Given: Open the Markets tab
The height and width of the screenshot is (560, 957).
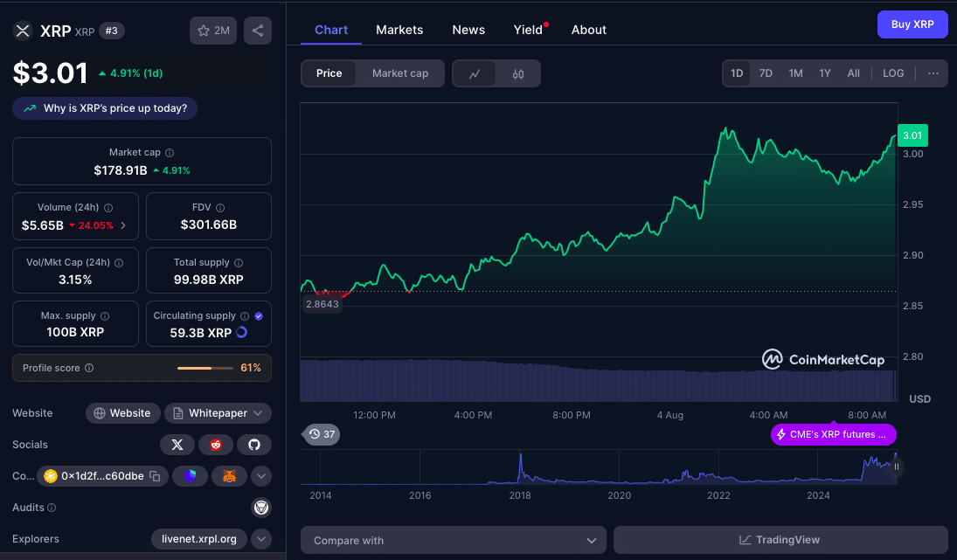Looking at the screenshot, I should 399,30.
